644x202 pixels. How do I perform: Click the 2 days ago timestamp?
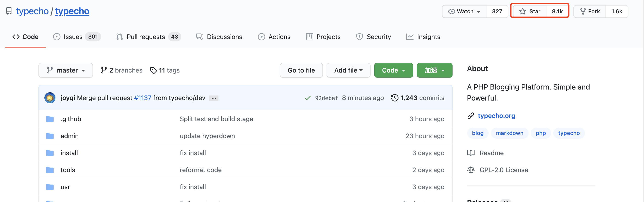428,170
